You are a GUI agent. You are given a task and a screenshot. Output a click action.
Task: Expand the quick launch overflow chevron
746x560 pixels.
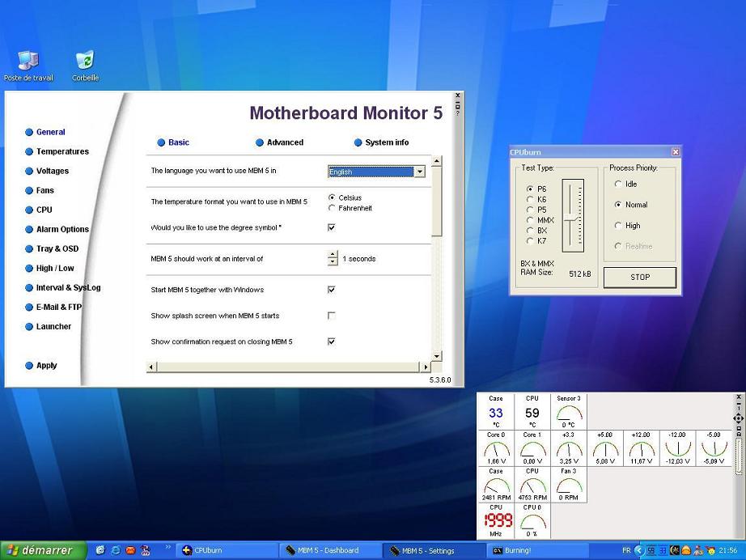167,547
